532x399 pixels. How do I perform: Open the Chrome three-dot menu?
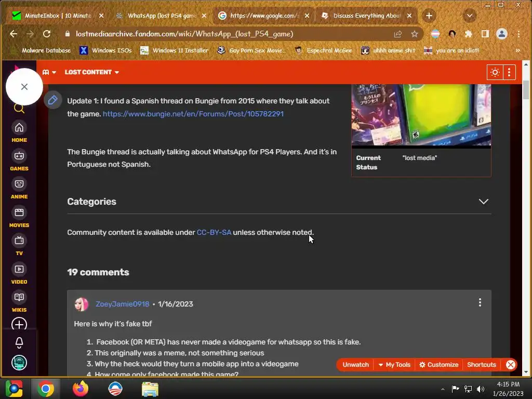point(518,34)
